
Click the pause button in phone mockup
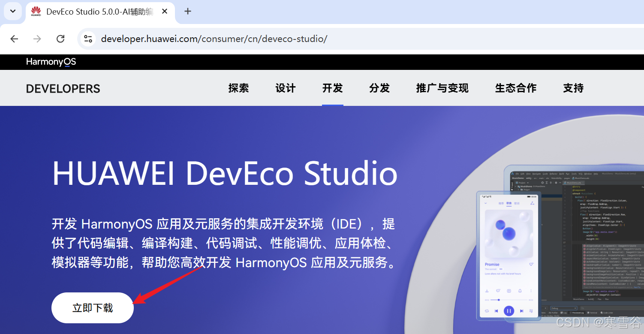click(509, 310)
